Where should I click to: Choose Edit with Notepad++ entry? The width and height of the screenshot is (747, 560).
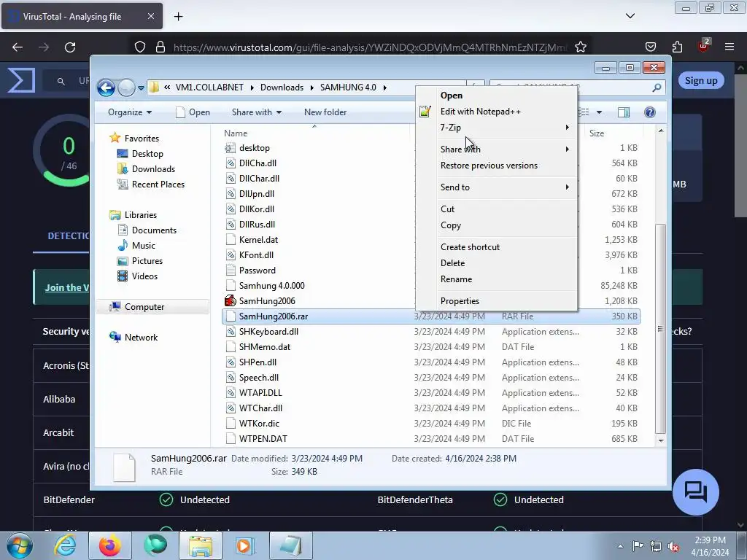coord(480,112)
